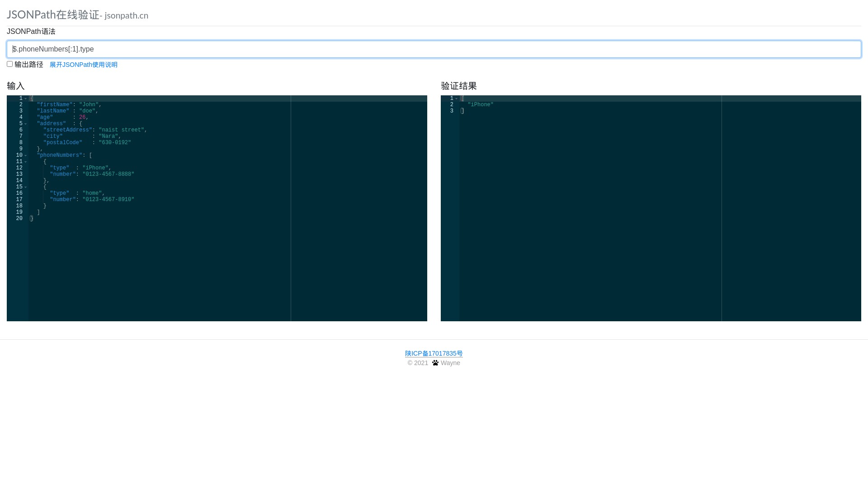Click the paw icon beside Wayne
The image size is (868, 488).
coord(435,363)
